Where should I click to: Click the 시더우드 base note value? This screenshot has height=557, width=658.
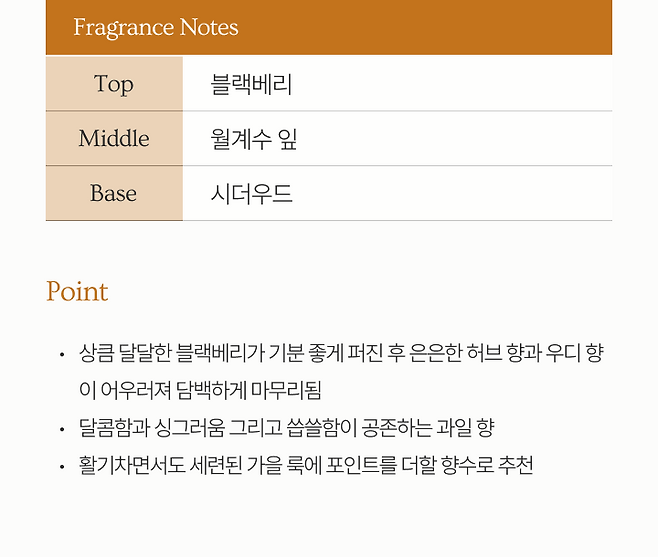tap(252, 193)
